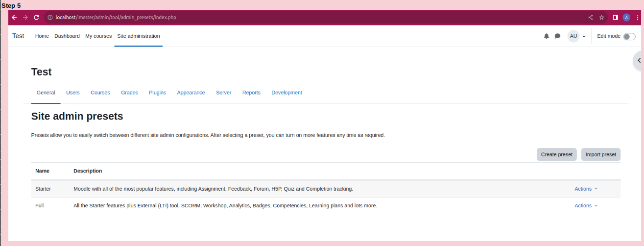The height and width of the screenshot is (246, 644).
Task: Click the Site admin presets heading
Action: tap(77, 116)
